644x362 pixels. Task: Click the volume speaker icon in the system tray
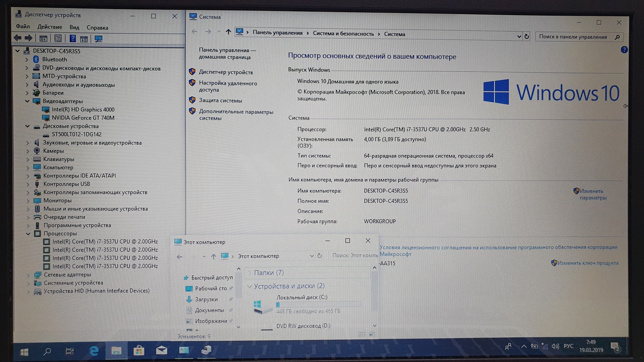point(555,346)
